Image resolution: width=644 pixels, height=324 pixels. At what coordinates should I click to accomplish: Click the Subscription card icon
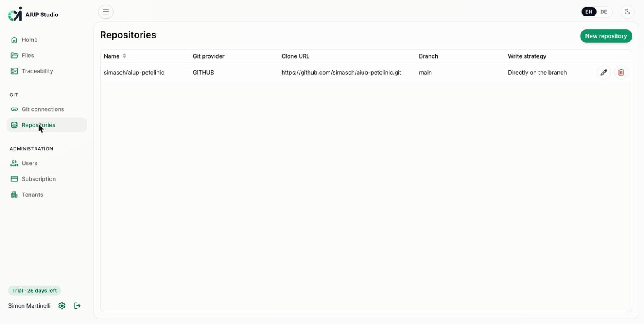coord(14,179)
